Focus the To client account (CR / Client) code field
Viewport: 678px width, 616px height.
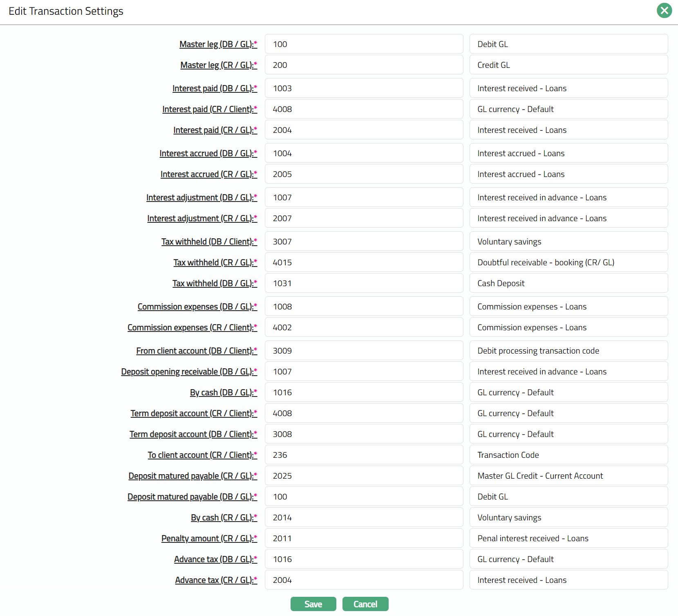(x=364, y=455)
